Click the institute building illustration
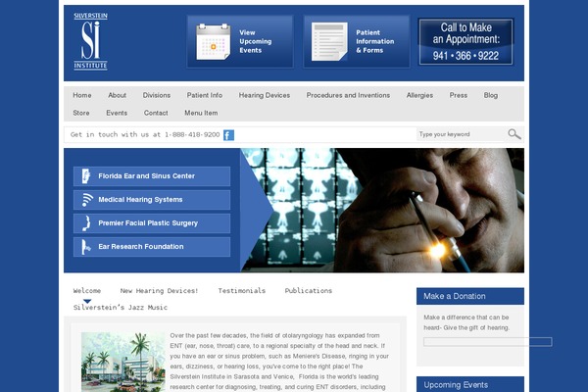The height and width of the screenshot is (392, 588). (123, 362)
